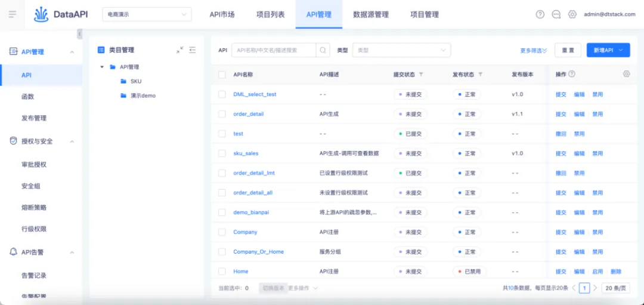Screen dimensions: 644x305
Task: Click the API name search input field
Action: [x=274, y=51]
